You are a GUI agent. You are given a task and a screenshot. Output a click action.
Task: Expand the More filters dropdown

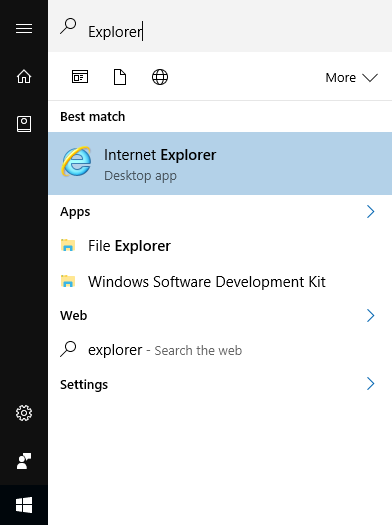click(x=351, y=78)
